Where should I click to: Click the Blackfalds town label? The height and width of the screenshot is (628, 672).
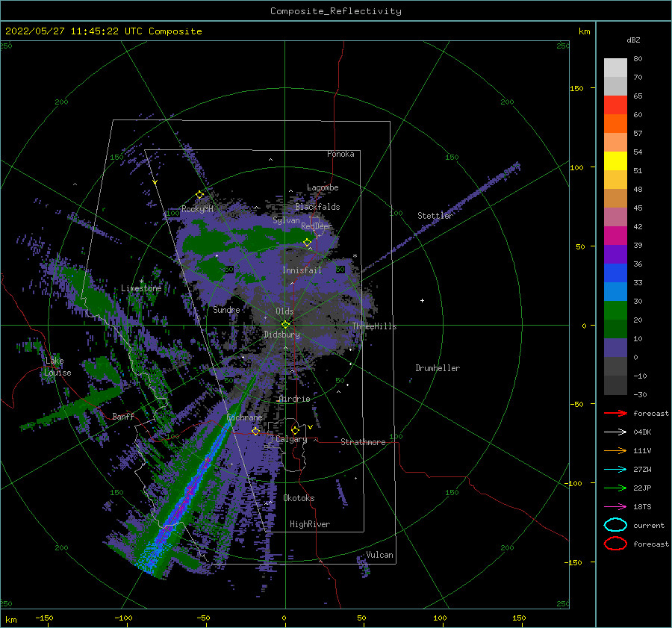[x=317, y=207]
